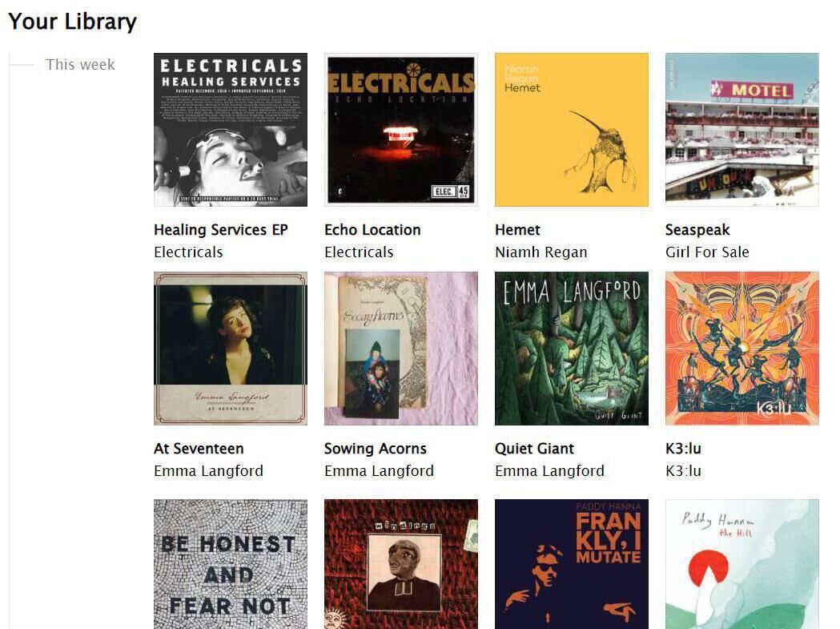Open the Girl For Sale artist link
This screenshot has width=840, height=629.
[707, 252]
